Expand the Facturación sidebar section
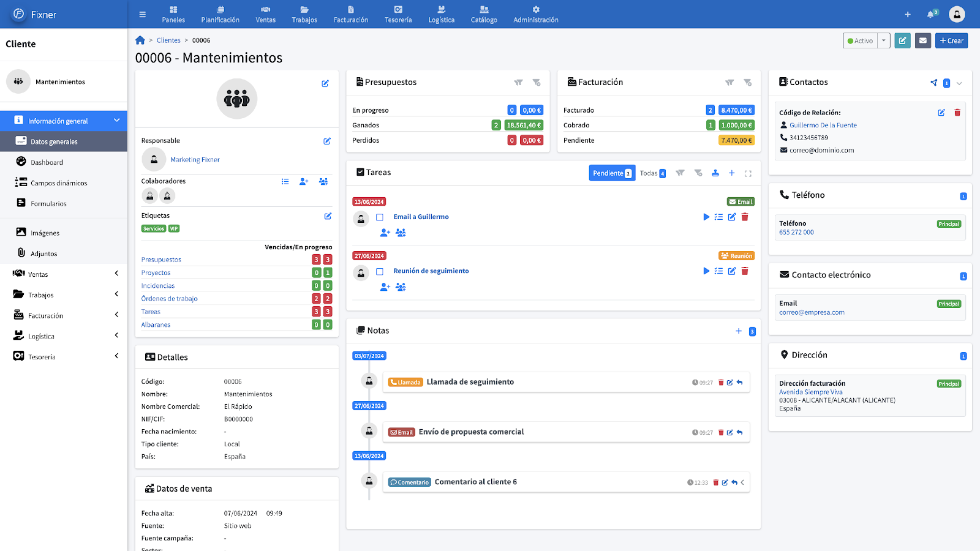 (116, 315)
